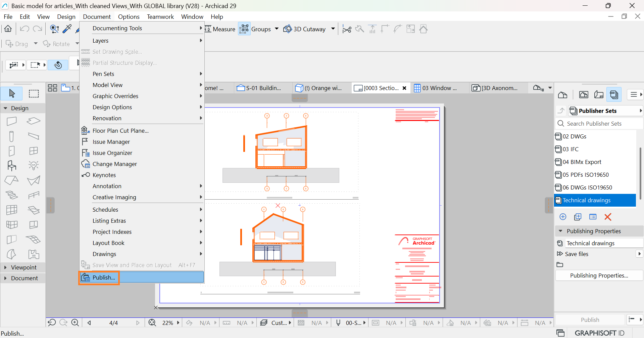Collapse the Design toolbox section
This screenshot has width=644, height=338.
click(x=5, y=108)
